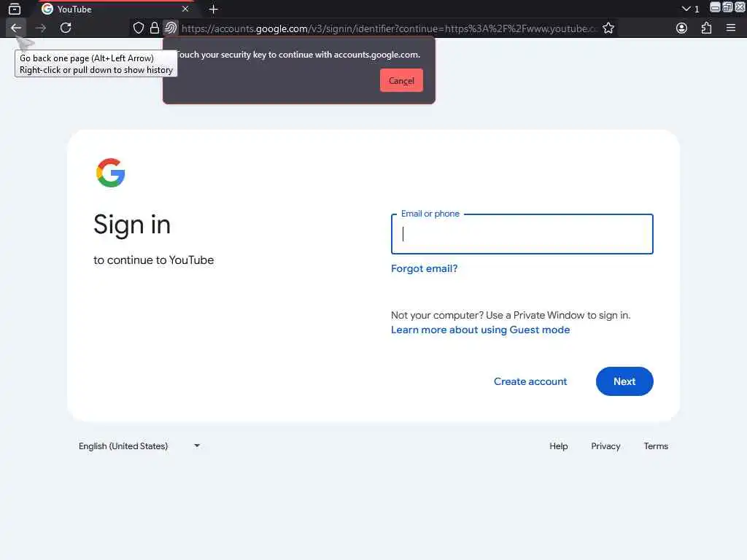Open the Firefox account profile icon
The height and width of the screenshot is (560, 747).
(682, 28)
